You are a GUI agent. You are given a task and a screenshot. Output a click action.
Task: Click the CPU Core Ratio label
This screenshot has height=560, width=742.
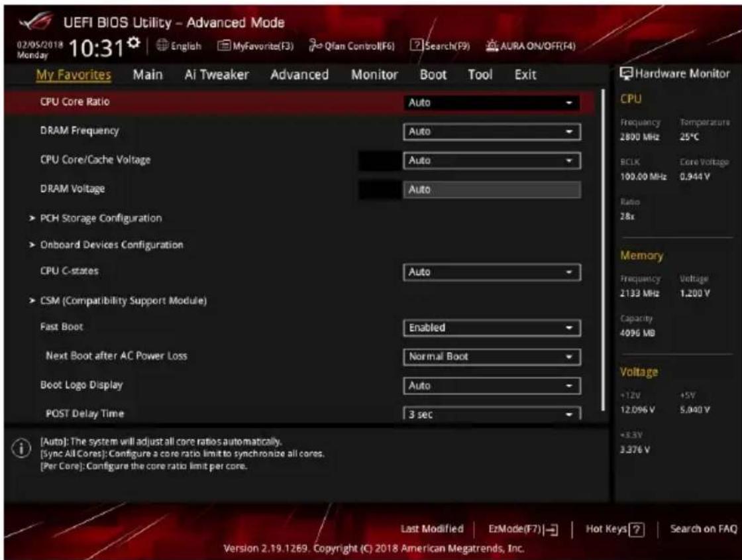click(x=75, y=102)
